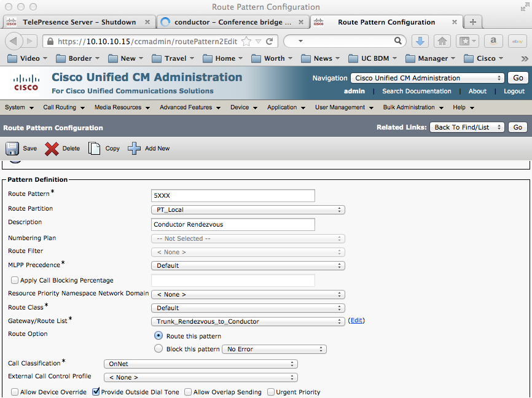The width and height of the screenshot is (532, 398).
Task: Click the search magnifier icon
Action: tap(398, 41)
